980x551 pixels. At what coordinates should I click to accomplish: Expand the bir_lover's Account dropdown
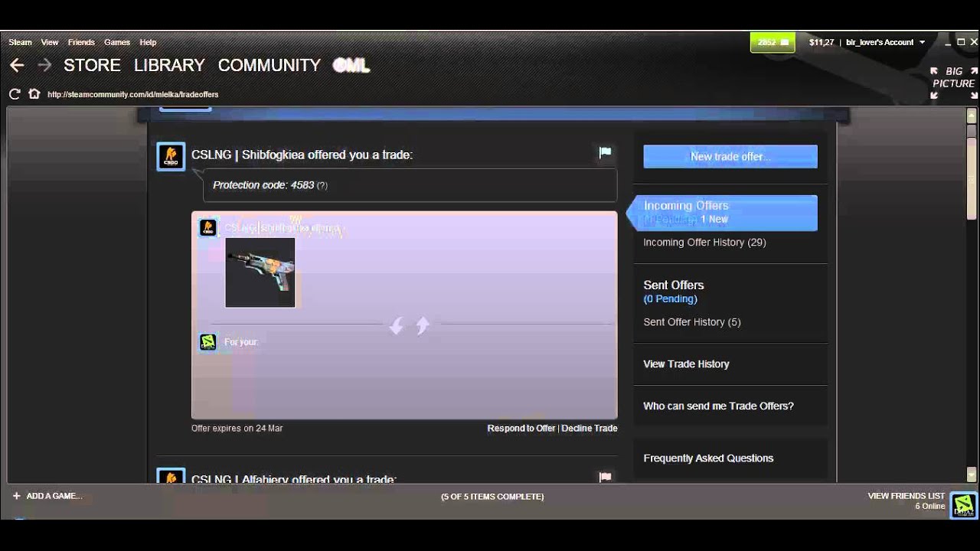886,42
